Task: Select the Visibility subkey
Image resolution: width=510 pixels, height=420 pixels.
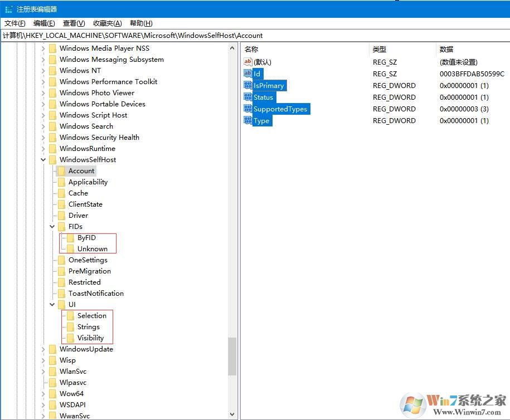Action: [x=90, y=338]
